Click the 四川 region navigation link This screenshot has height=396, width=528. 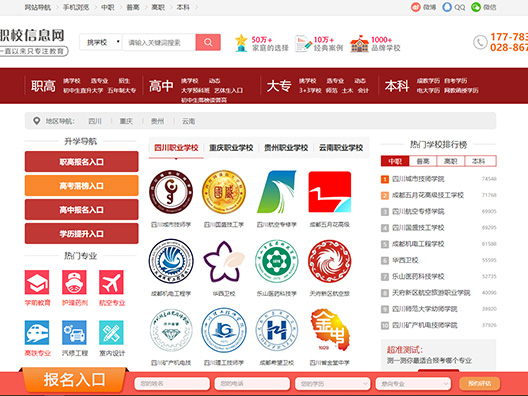pyautogui.click(x=95, y=121)
